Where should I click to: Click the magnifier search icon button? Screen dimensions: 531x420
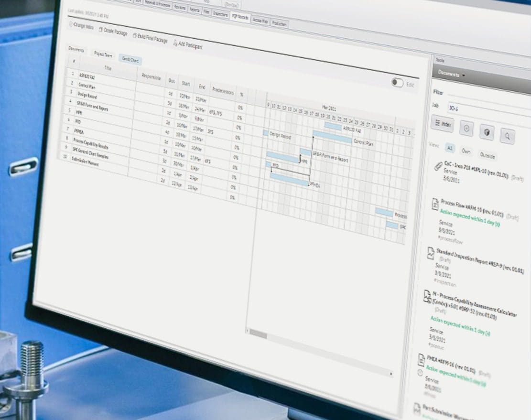[x=507, y=136]
